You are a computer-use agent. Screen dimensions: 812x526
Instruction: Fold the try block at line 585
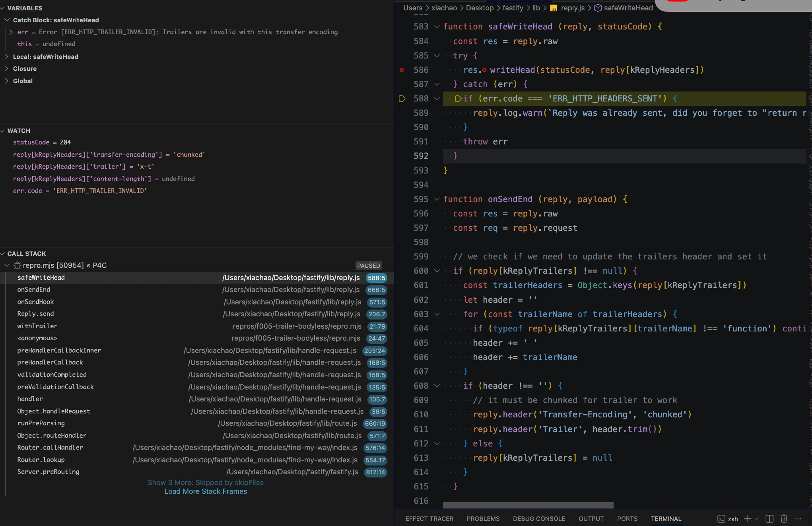pos(437,56)
